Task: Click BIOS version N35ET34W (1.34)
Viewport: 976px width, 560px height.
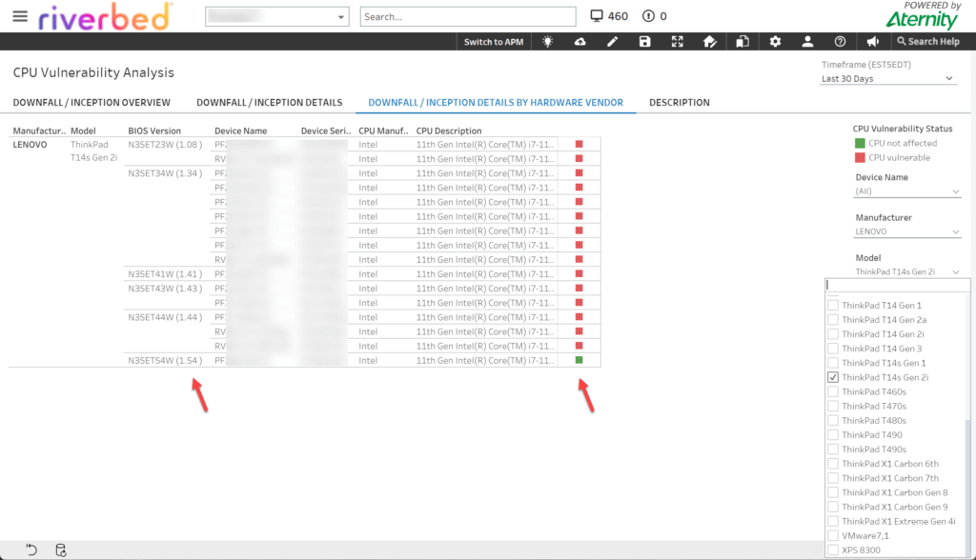Action: 166,173
